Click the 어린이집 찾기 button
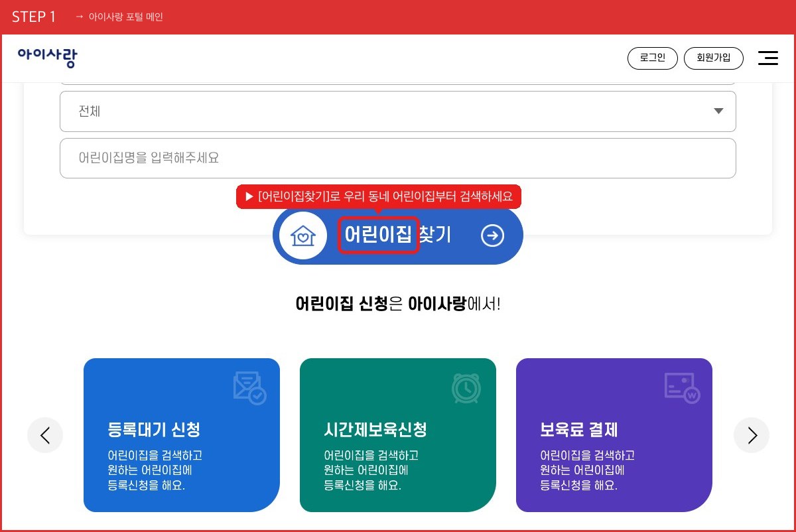 point(398,235)
